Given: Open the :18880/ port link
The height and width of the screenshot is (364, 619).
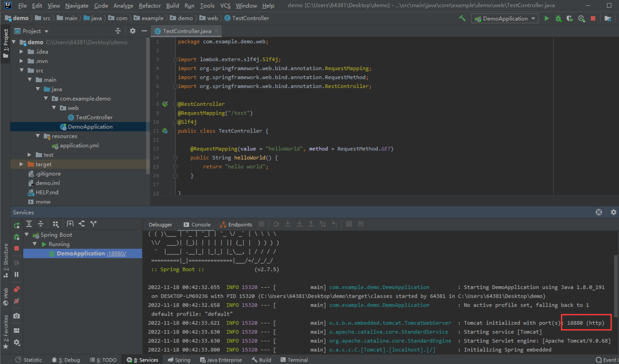Looking at the screenshot, I should (117, 254).
